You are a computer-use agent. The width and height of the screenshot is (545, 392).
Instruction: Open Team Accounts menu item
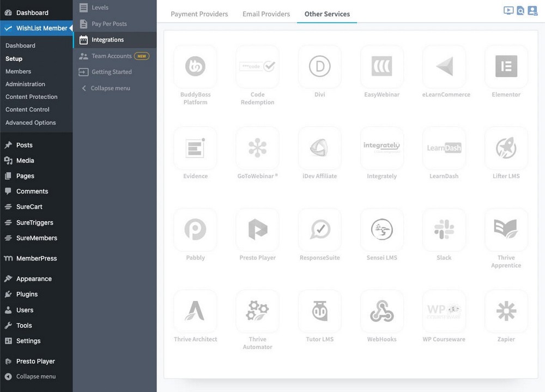point(115,56)
